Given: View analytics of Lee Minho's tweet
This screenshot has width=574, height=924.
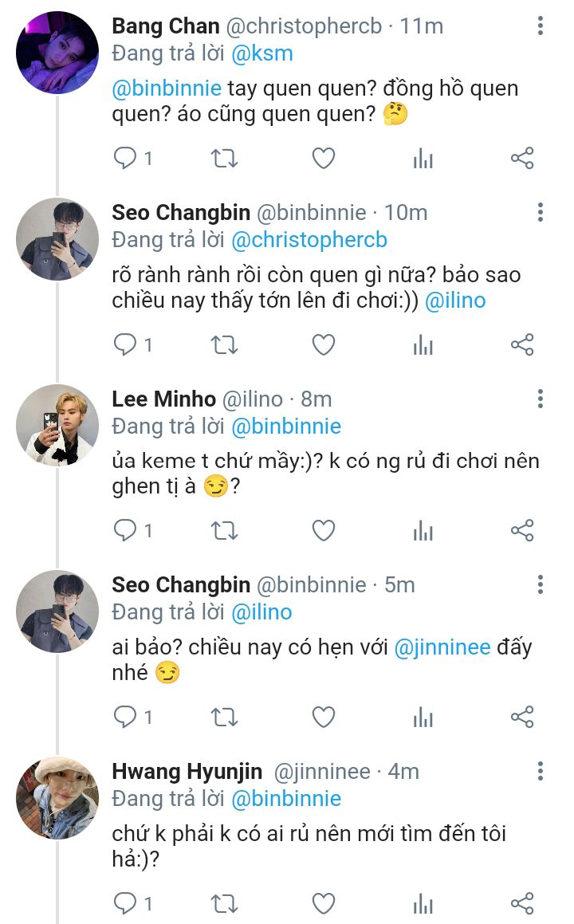Looking at the screenshot, I should coord(423,531).
